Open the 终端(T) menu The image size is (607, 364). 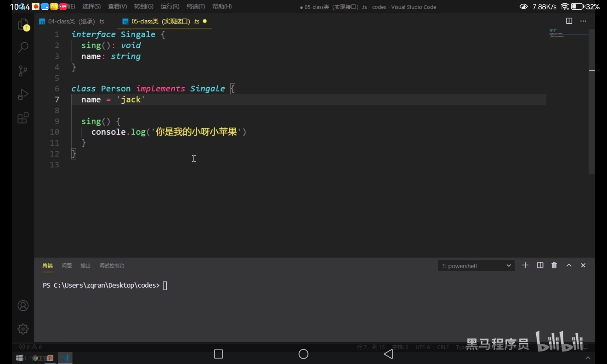(196, 6)
